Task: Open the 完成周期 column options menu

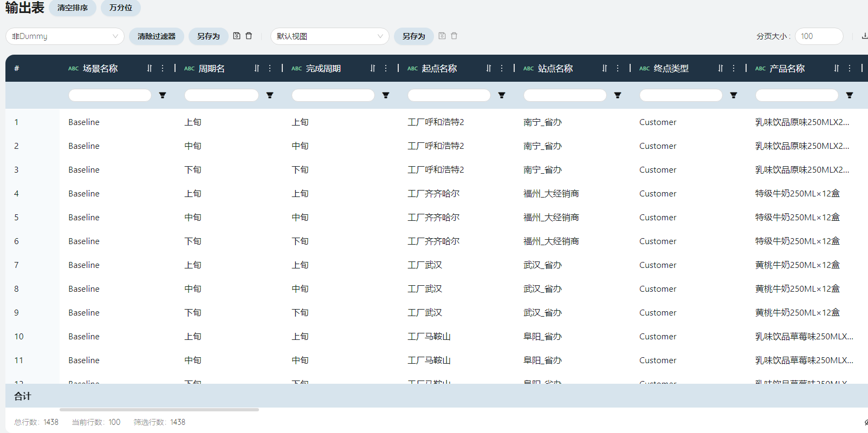Action: [x=386, y=68]
